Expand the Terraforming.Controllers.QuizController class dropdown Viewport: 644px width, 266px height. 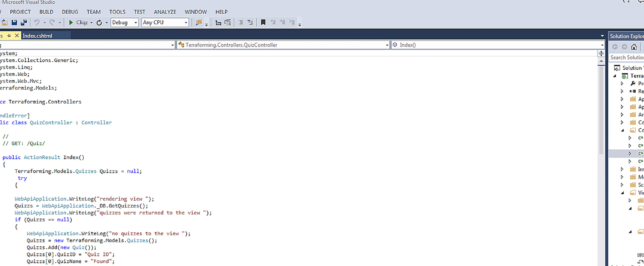(283, 45)
